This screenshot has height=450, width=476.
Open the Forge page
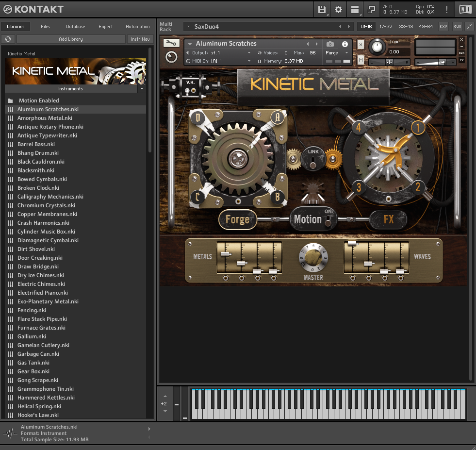(238, 219)
